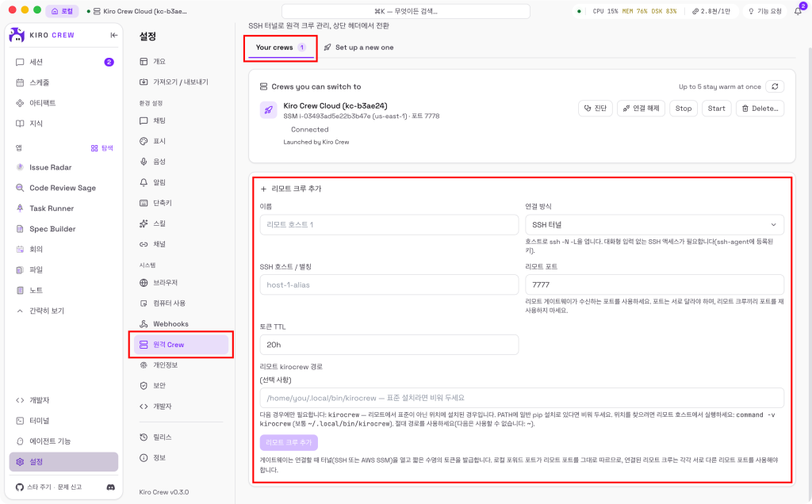Select 설정 in the sidebar

pyautogui.click(x=63, y=461)
